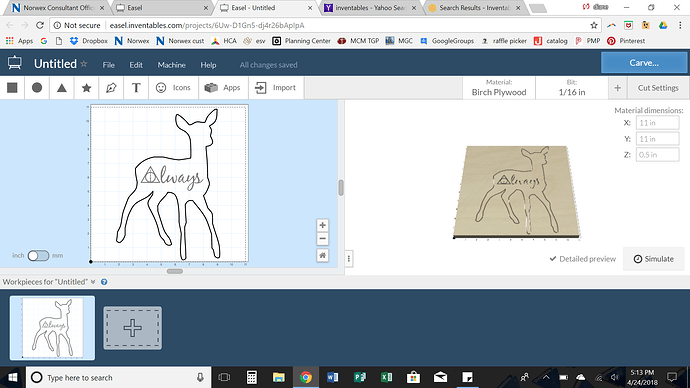
Task: Click the Carve button
Action: tap(644, 63)
